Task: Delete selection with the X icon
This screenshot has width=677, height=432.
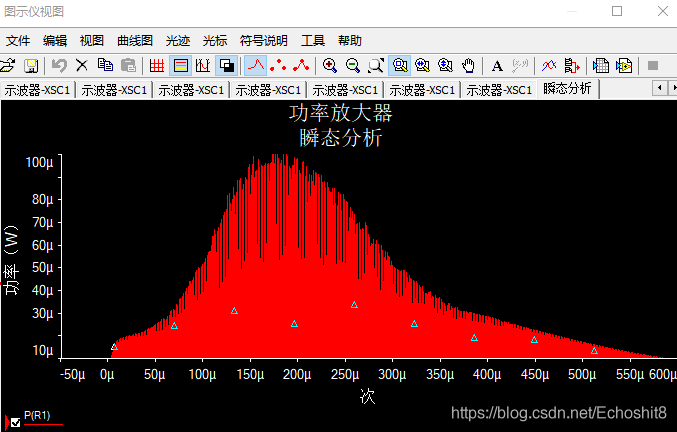Action: (x=82, y=66)
